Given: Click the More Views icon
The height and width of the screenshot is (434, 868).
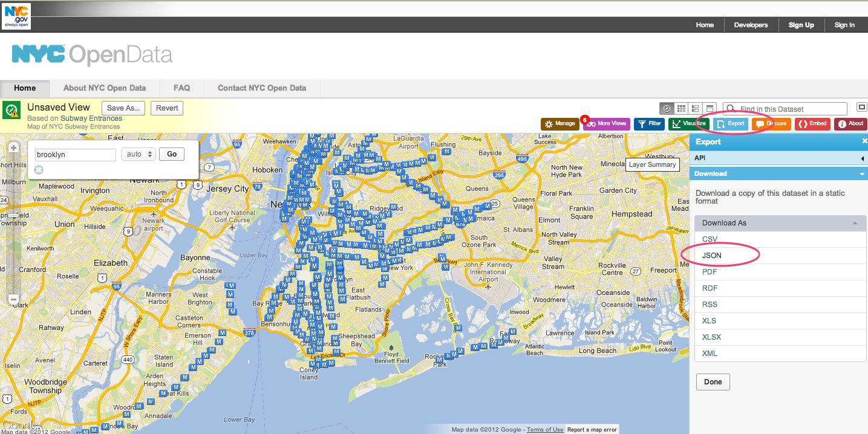Looking at the screenshot, I should (605, 123).
